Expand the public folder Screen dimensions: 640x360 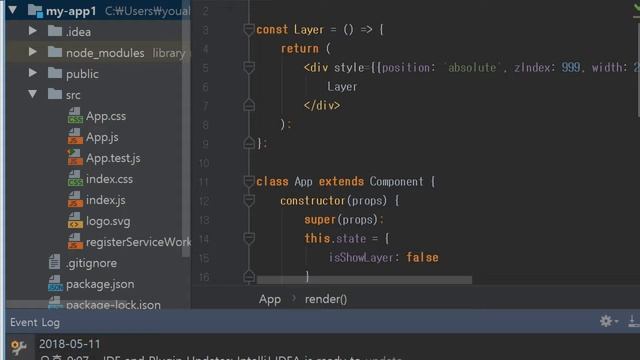click(x=33, y=73)
